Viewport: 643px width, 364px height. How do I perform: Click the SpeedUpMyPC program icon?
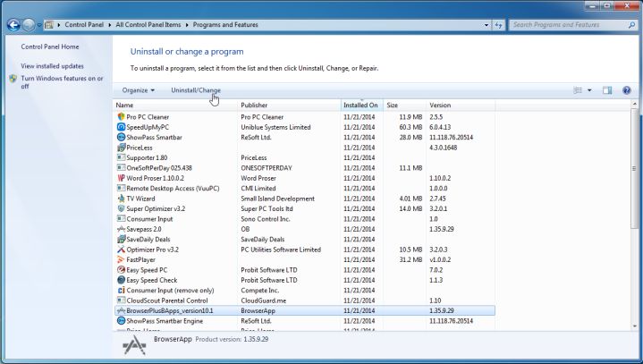click(x=121, y=127)
